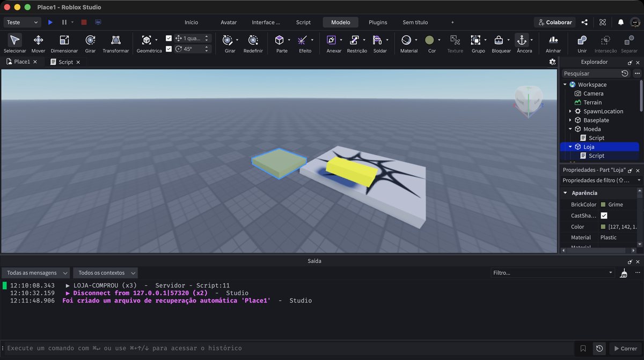This screenshot has height=360, width=644.
Task: Open the Script ribbon tab
Action: 303,23
